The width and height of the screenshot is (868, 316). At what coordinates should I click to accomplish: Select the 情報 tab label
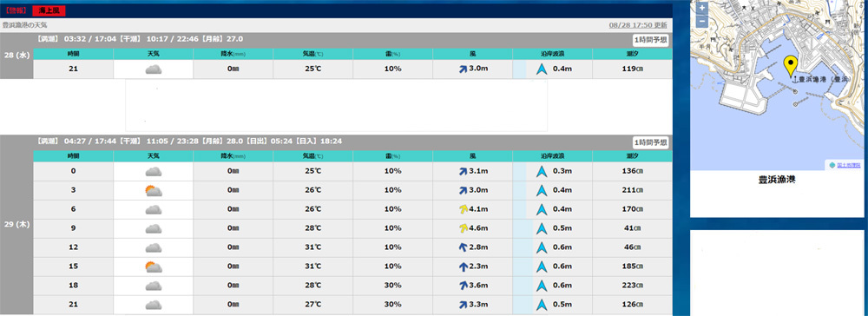(16, 10)
